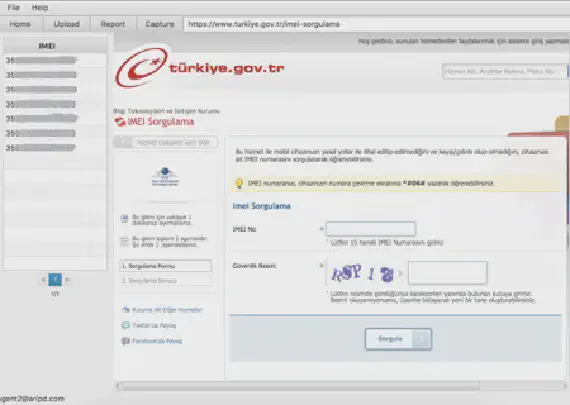
Task: Go to next page of IMEI list
Action: click(x=68, y=280)
